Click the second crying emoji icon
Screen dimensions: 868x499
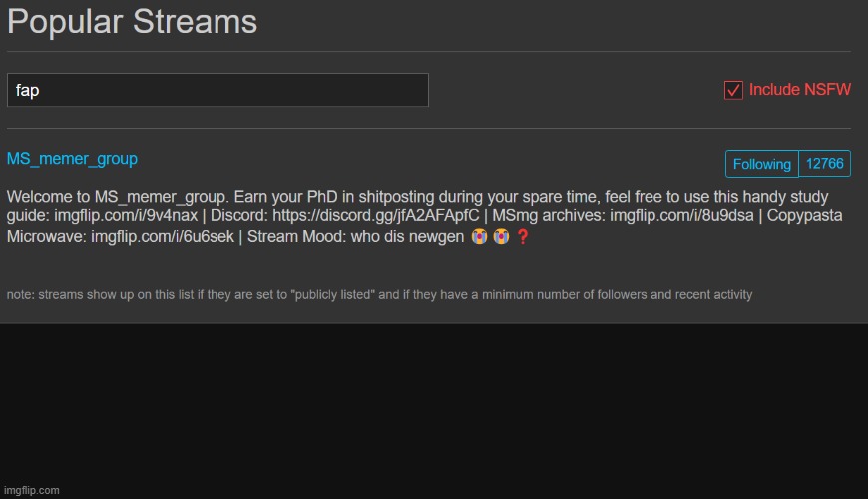click(x=501, y=237)
